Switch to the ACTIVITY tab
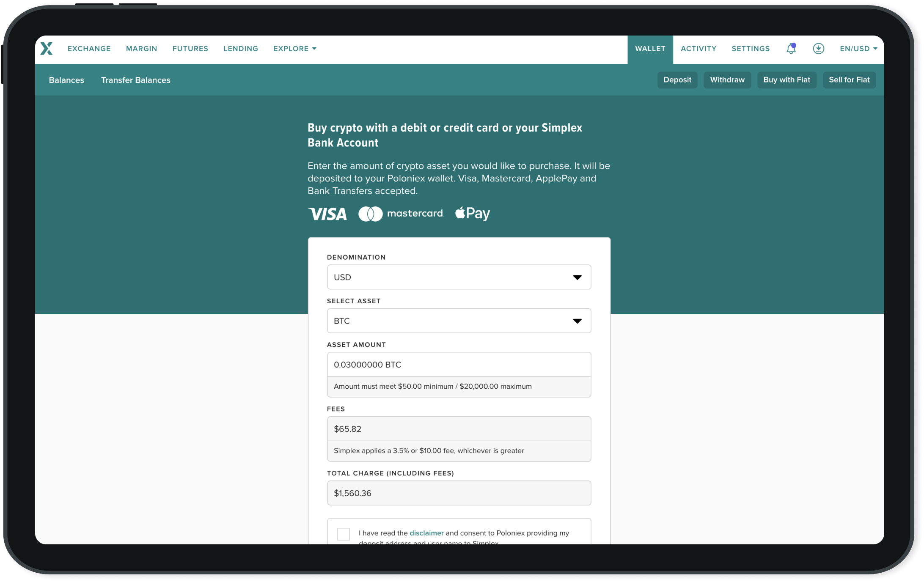Viewport: 924px width, 582px height. pos(698,48)
